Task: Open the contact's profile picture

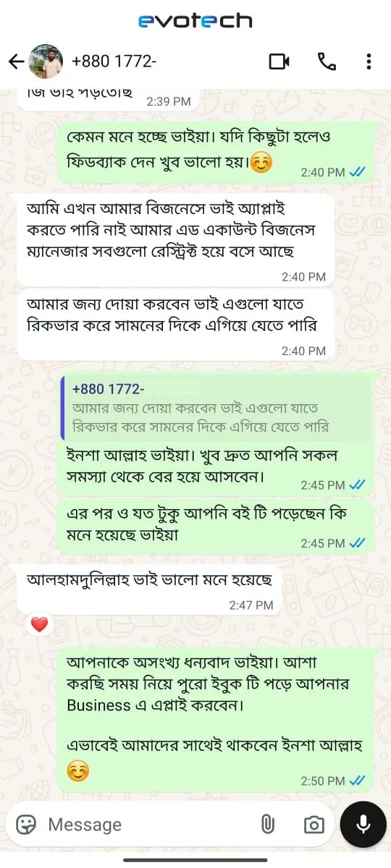Action: [x=46, y=61]
